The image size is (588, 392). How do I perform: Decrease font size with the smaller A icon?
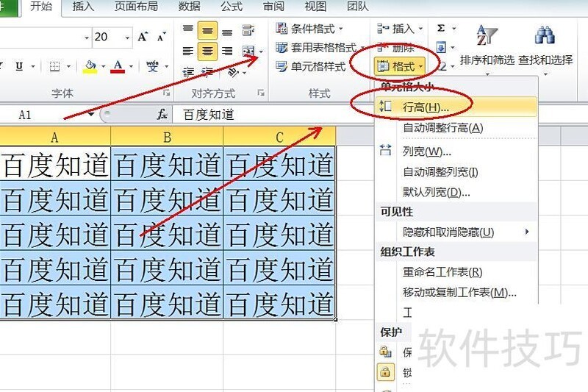[x=161, y=37]
